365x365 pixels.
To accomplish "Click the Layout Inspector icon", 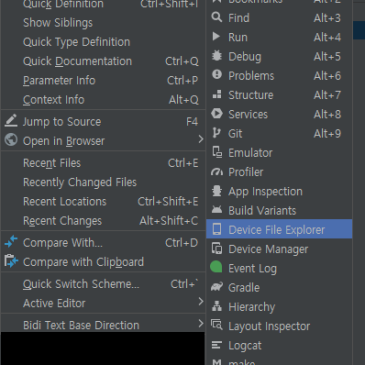I will tap(217, 325).
